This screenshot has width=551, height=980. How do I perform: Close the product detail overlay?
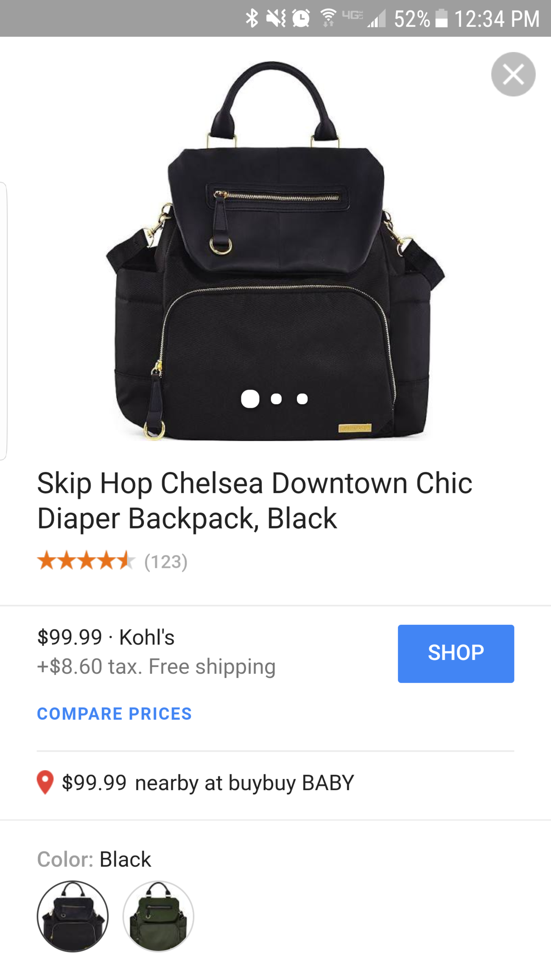(513, 74)
